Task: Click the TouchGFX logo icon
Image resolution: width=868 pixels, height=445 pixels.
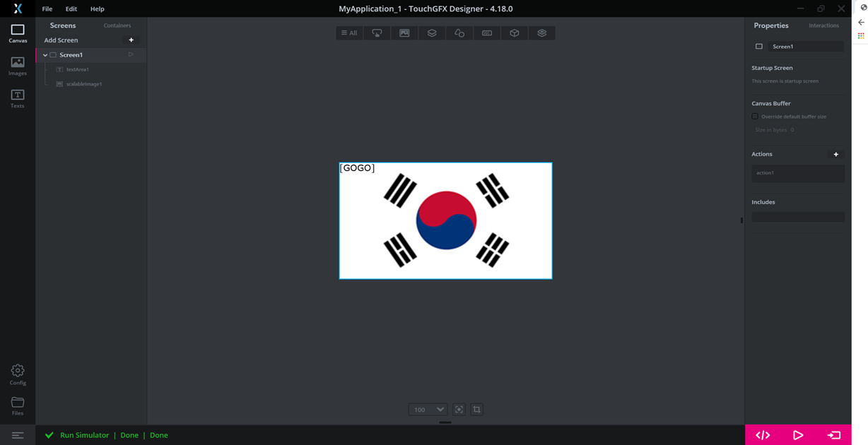Action: [18, 8]
